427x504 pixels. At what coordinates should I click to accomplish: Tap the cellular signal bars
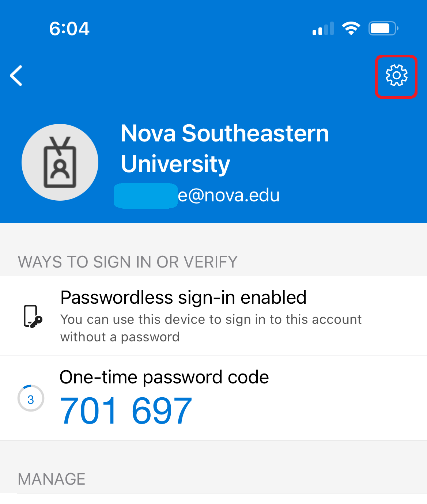[x=323, y=29]
